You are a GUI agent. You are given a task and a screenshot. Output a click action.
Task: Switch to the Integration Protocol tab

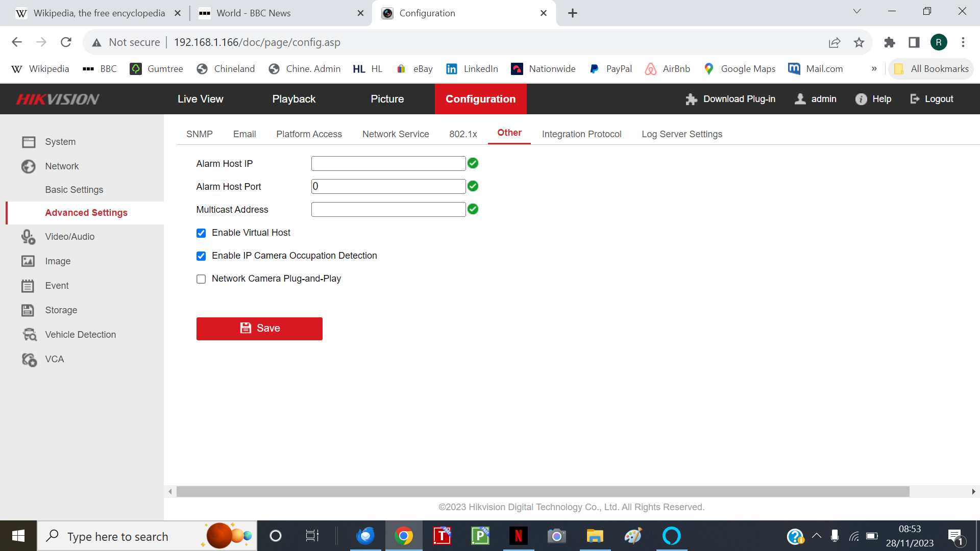click(x=581, y=134)
